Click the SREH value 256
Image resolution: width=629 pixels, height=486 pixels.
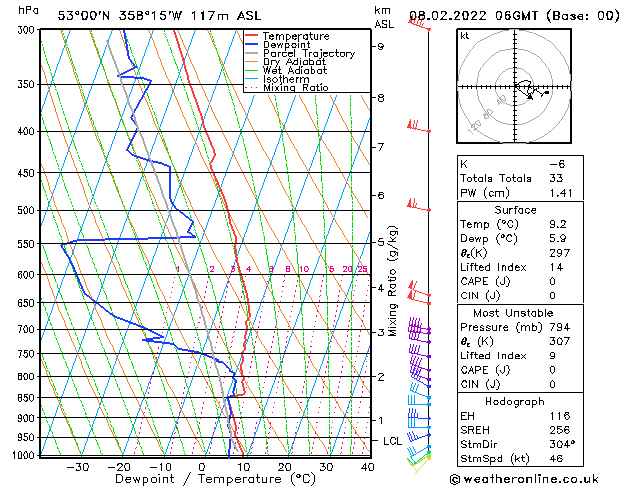[560, 430]
